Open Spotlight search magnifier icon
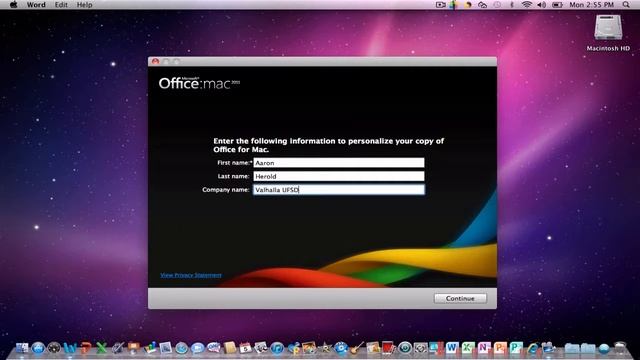This screenshot has width=640, height=360. (626, 5)
